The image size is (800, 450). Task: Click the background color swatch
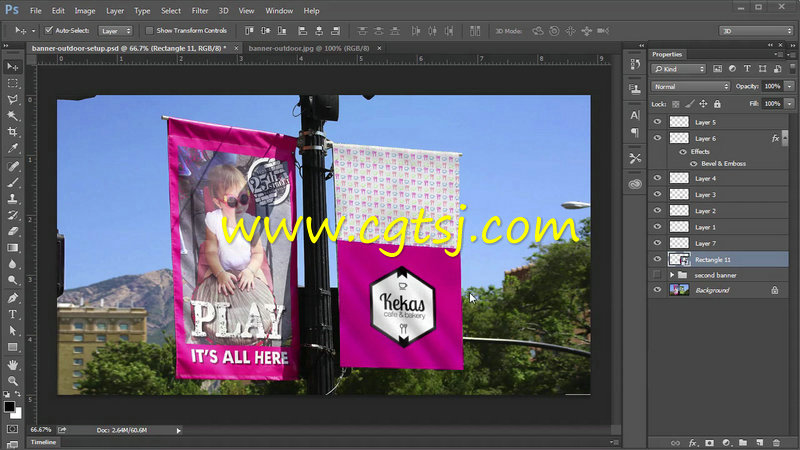click(x=17, y=414)
